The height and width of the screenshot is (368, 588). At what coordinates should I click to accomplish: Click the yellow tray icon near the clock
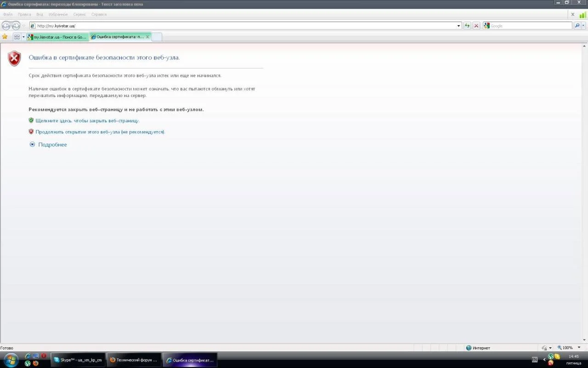click(x=557, y=356)
